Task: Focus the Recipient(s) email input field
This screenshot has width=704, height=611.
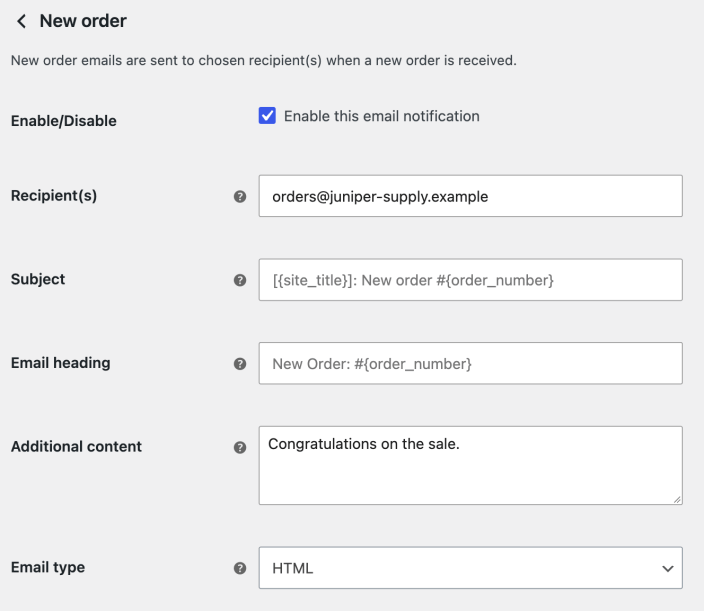Action: click(471, 196)
